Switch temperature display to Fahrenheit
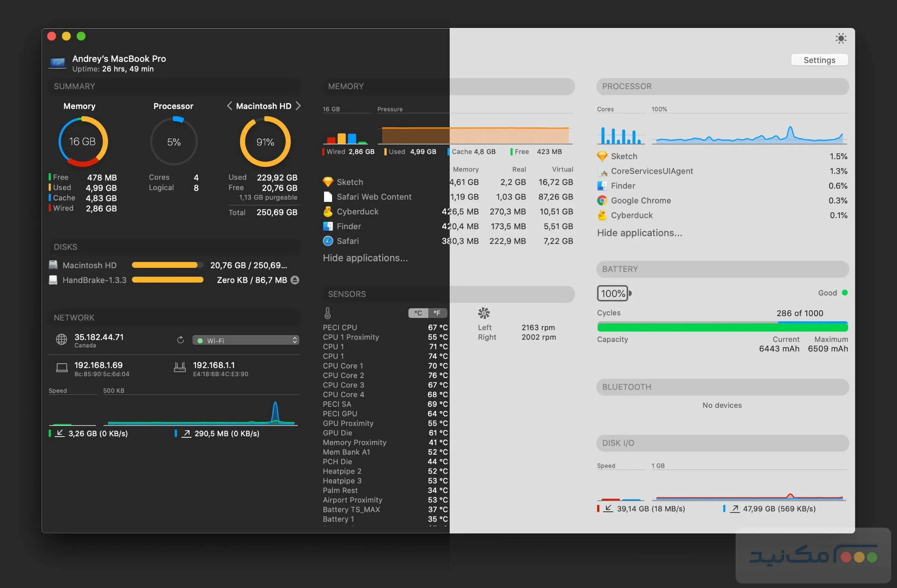897x588 pixels. click(437, 313)
